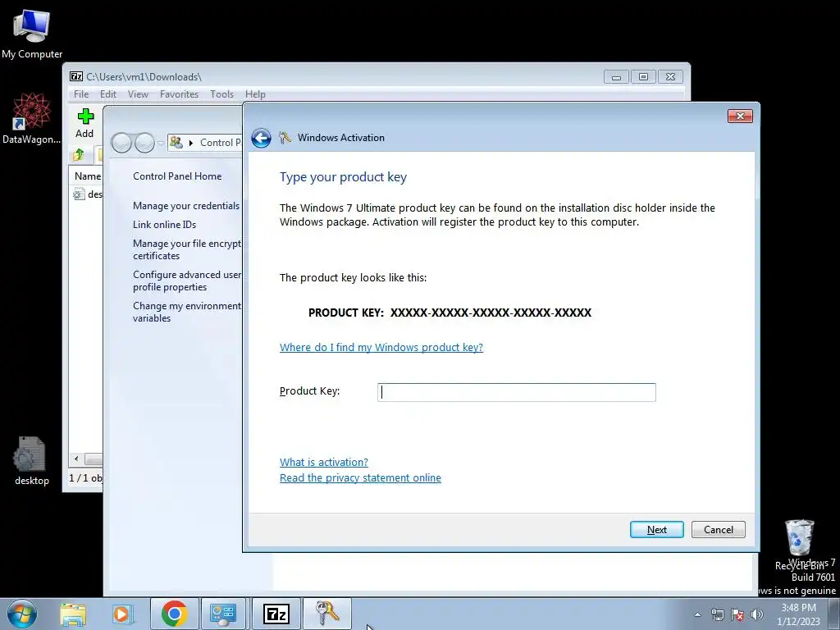Click 'Configure advanced user profile properties' link
Image resolution: width=840 pixels, height=630 pixels.
click(x=187, y=281)
